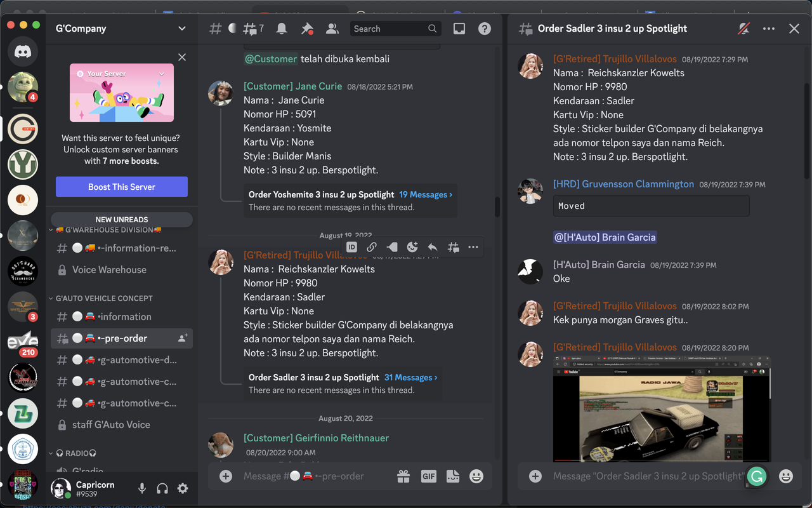Image resolution: width=812 pixels, height=508 pixels.
Task: Open Geirfinnio Reithnauer's username
Action: pyautogui.click(x=316, y=438)
